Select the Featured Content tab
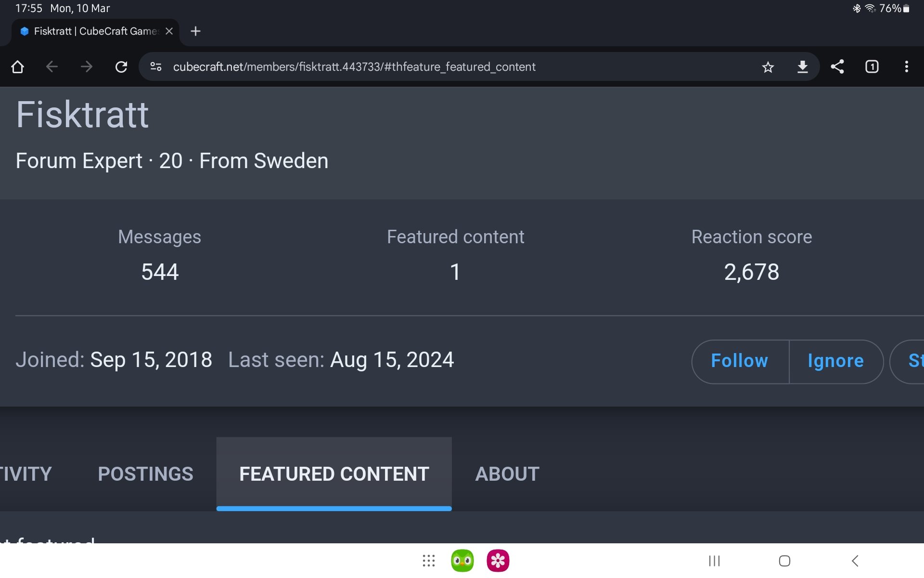Viewport: 924px width, 578px height. tap(334, 474)
